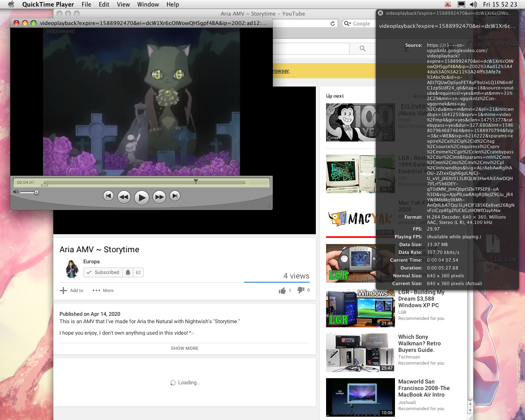Expand description with SHOW MORE
Viewport: 525px width, 420px height.
point(185,348)
